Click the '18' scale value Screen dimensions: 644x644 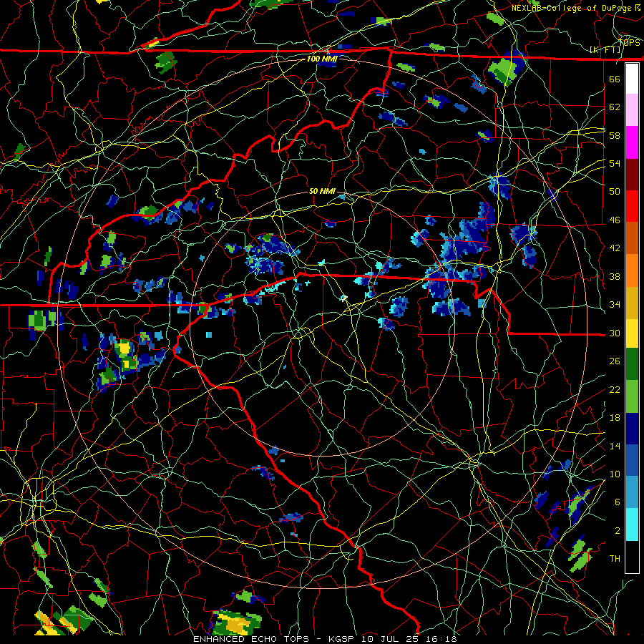[x=615, y=418]
